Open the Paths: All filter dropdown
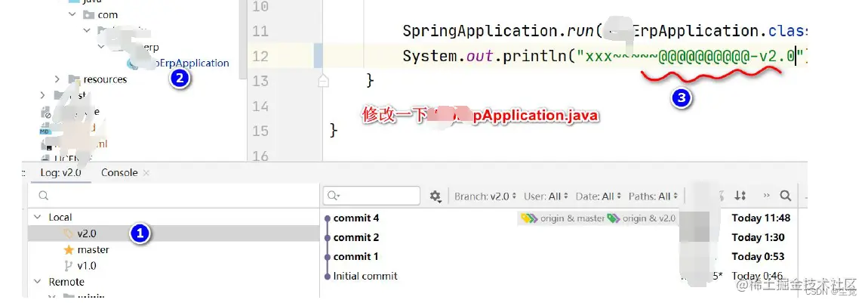The image size is (868, 303). [x=653, y=196]
